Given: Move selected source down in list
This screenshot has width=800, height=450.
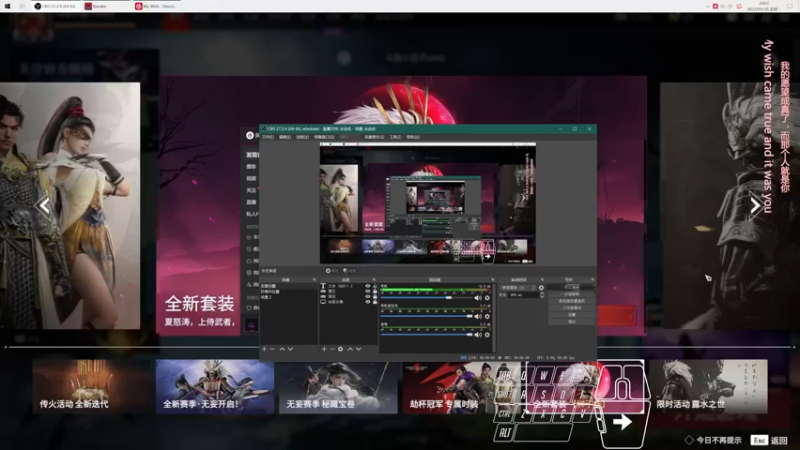Looking at the screenshot, I should click(x=359, y=349).
